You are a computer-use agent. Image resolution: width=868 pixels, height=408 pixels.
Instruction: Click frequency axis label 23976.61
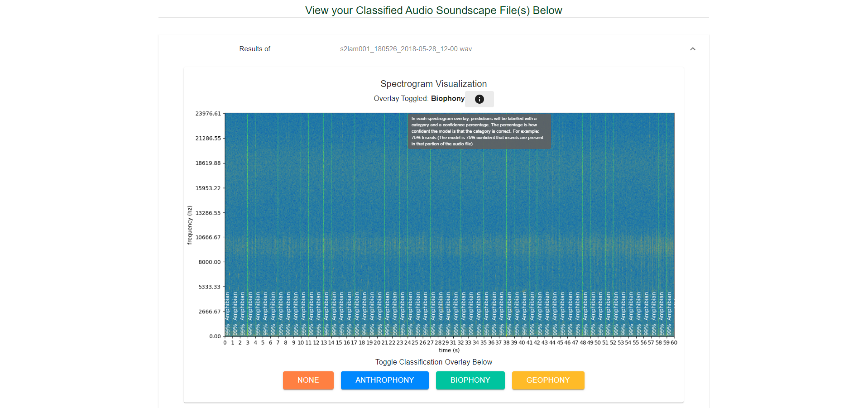point(208,114)
